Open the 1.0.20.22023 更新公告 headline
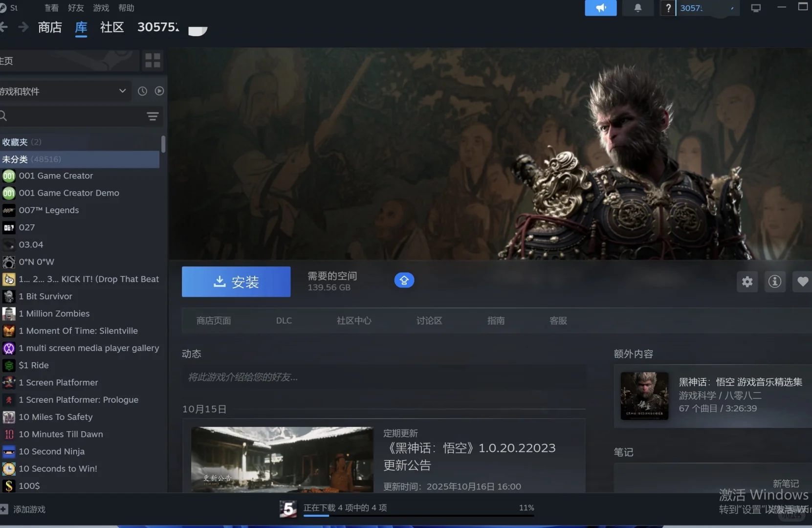Image resolution: width=812 pixels, height=528 pixels. pyautogui.click(x=469, y=457)
